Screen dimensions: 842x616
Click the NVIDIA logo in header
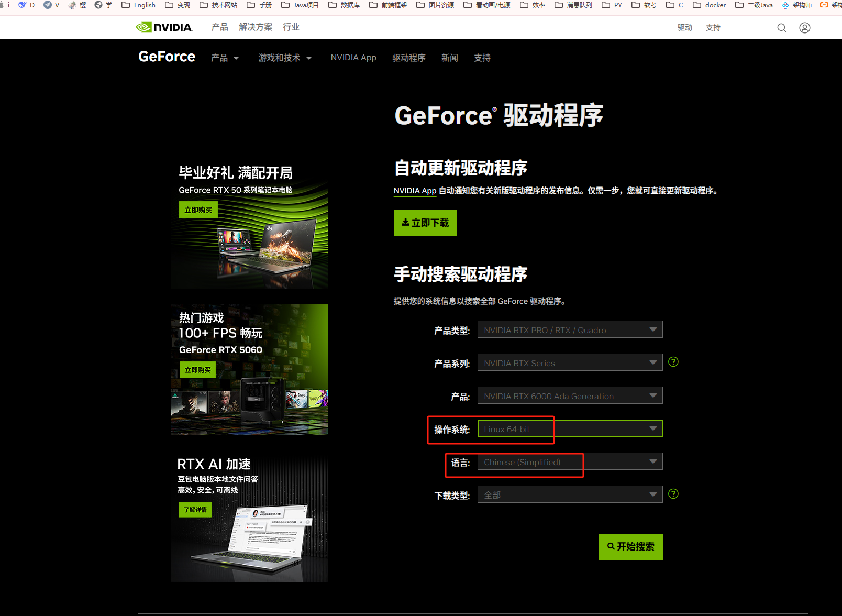164,27
